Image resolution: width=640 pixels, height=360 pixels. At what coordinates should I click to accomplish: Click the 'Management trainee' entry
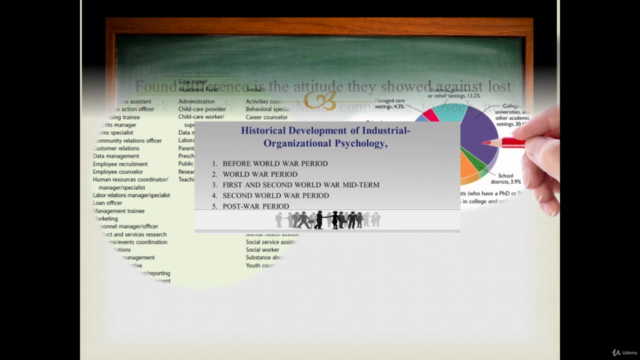pyautogui.click(x=118, y=211)
